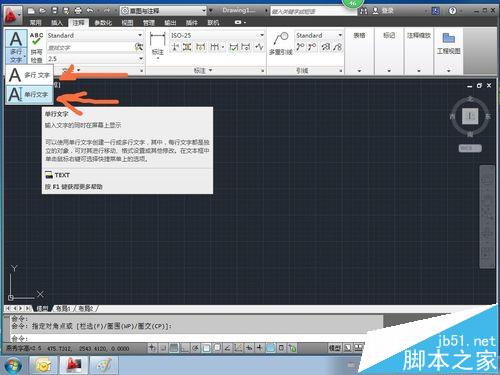Click the dimension tool icon with checkmark
The height and width of the screenshot is (375, 500).
(x=234, y=47)
